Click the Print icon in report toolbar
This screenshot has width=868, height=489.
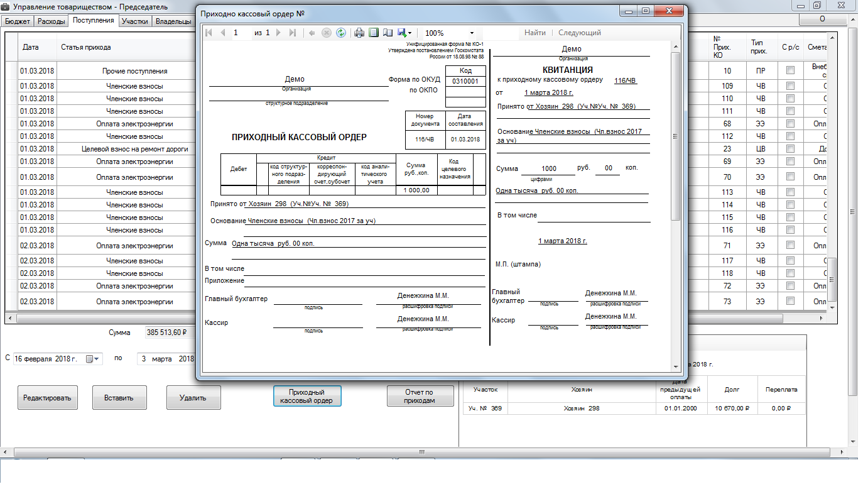pyautogui.click(x=359, y=33)
